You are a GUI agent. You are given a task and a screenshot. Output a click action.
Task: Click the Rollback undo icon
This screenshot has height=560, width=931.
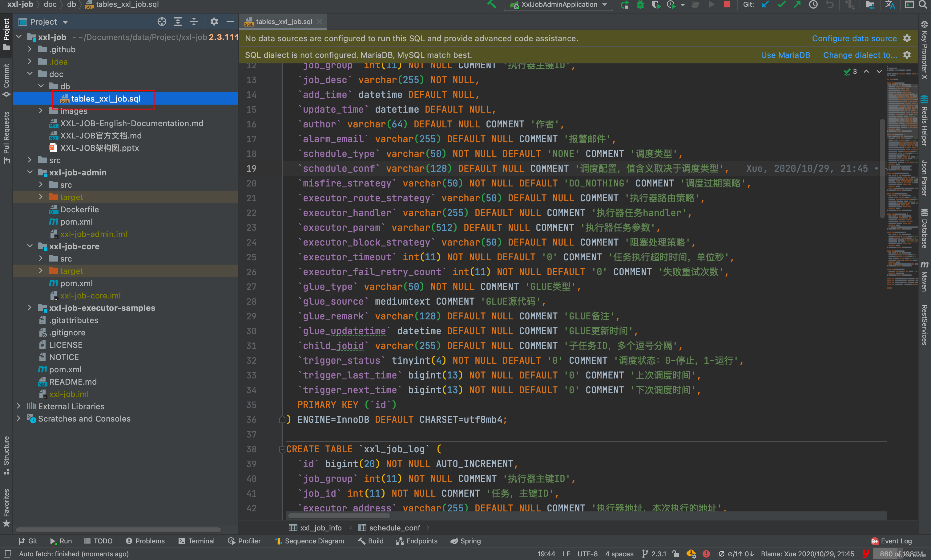click(x=829, y=5)
